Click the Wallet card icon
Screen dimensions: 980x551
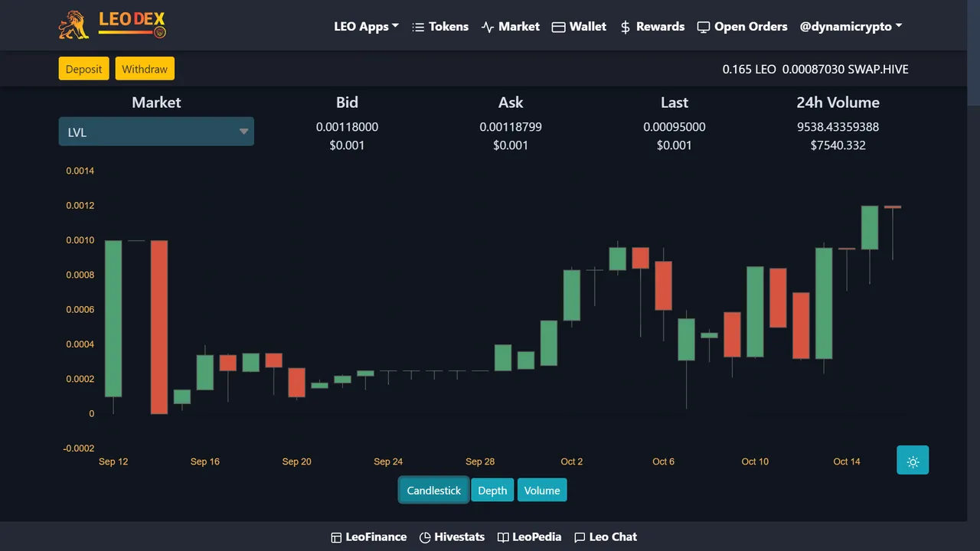coord(559,27)
